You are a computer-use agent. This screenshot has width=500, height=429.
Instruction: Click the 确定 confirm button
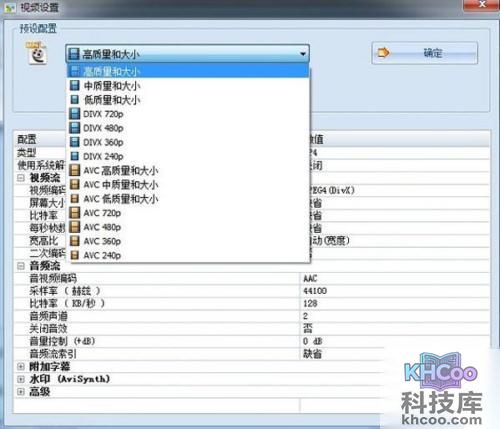point(425,53)
